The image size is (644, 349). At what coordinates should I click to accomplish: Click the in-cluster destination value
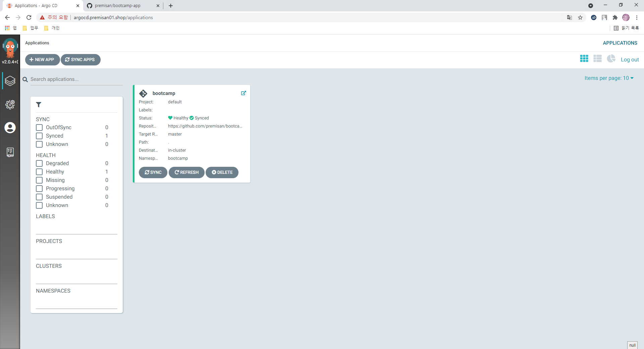[x=177, y=150]
